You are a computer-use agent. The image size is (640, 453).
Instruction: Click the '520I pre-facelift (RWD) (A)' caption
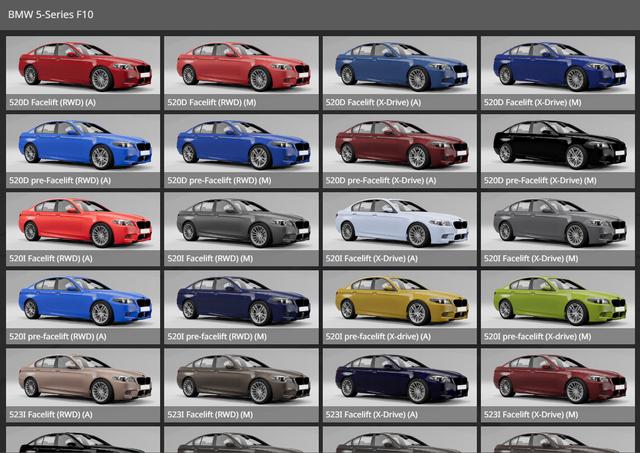coord(58,337)
